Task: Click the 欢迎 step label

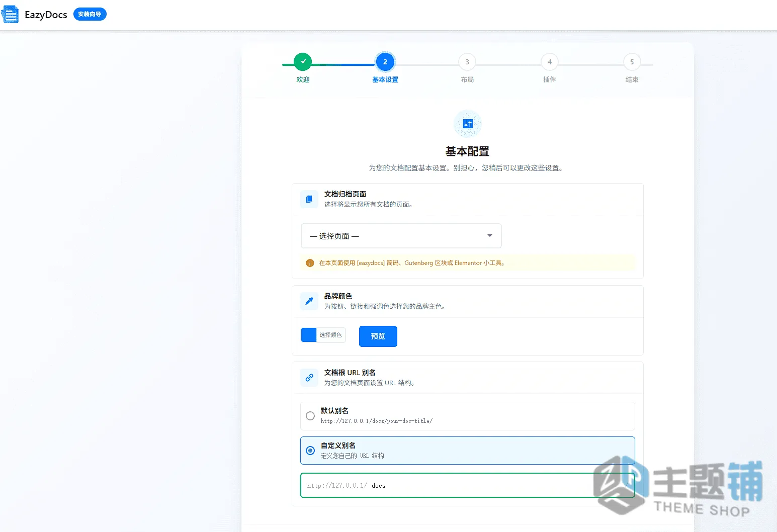Action: pos(303,79)
